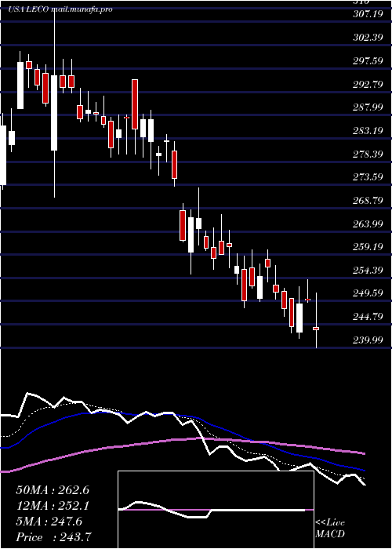This screenshot has width=392, height=549.
Task: Click the 12MA : 252.1 readout
Action: point(53,506)
